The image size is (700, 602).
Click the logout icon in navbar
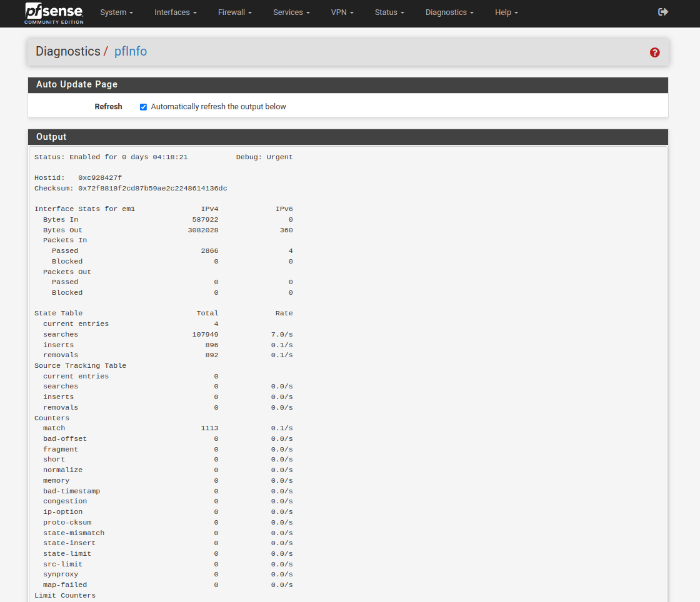663,12
